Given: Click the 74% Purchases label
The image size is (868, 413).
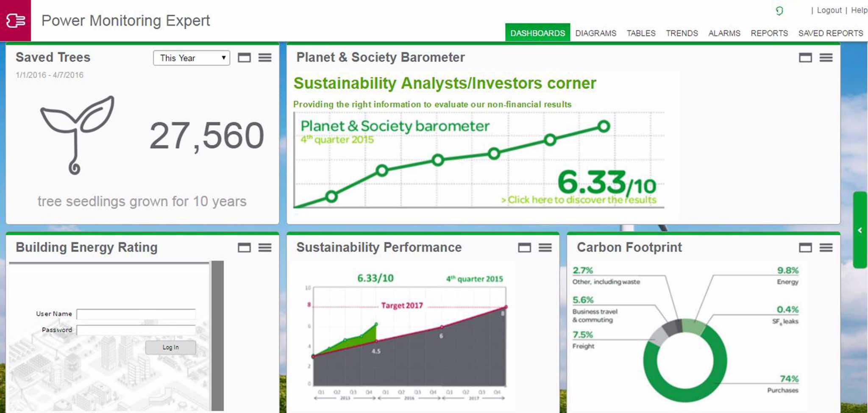Looking at the screenshot, I should click(x=782, y=384).
